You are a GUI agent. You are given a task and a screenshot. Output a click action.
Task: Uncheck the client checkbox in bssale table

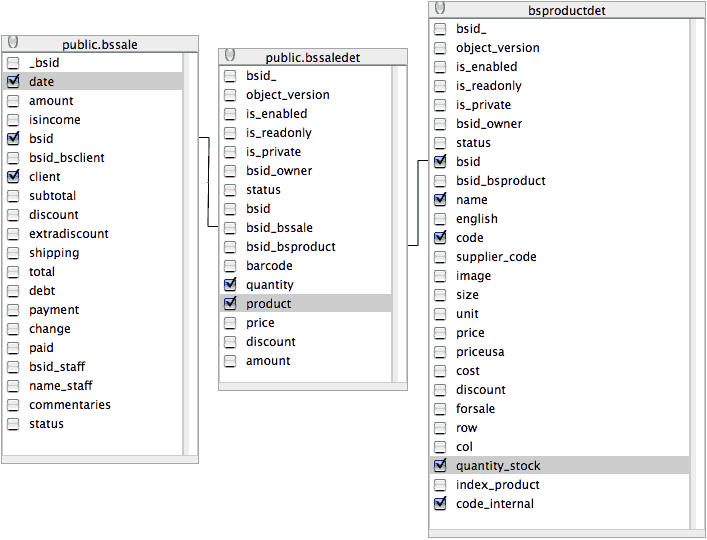click(13, 177)
